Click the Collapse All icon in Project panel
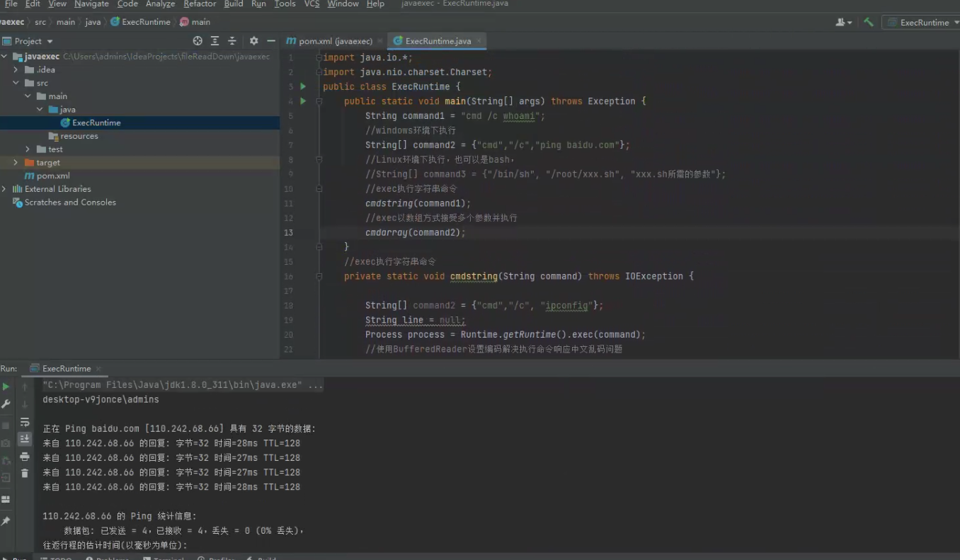 pyautogui.click(x=232, y=41)
